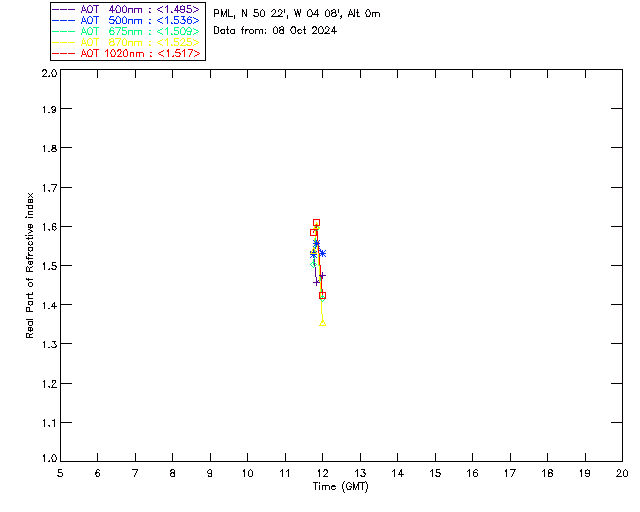The height and width of the screenshot is (512, 640).
Task: Click the lowest yellow triangle data marker
Action: tap(322, 323)
